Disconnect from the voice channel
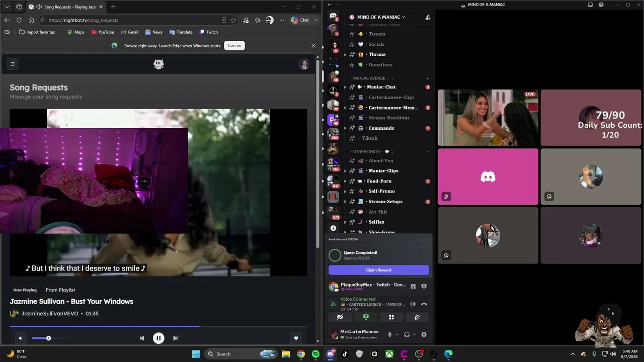The height and width of the screenshot is (362, 644). pos(424,304)
